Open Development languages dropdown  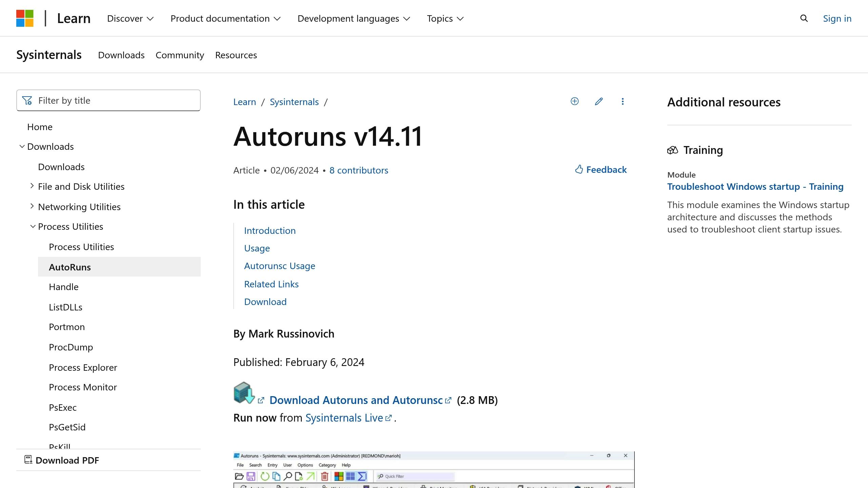[x=354, y=19]
